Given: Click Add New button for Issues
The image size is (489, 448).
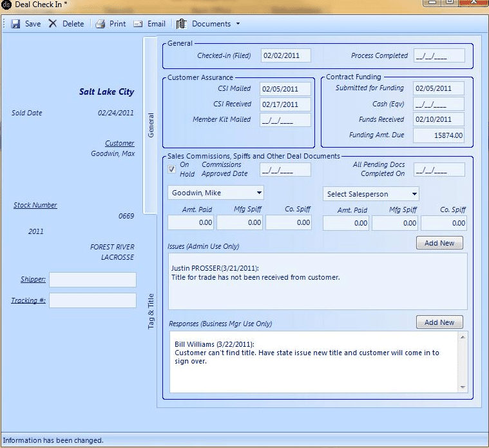Looking at the screenshot, I should [439, 243].
